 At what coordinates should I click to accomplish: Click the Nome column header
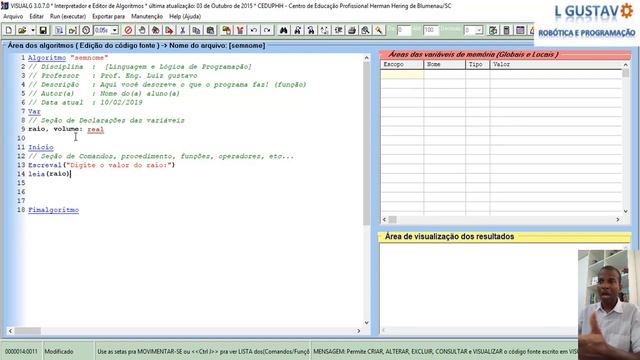pyautogui.click(x=444, y=64)
